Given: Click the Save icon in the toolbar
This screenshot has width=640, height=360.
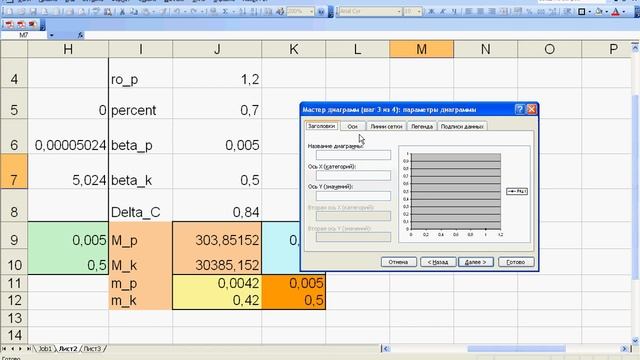Looking at the screenshot, I should [33, 12].
